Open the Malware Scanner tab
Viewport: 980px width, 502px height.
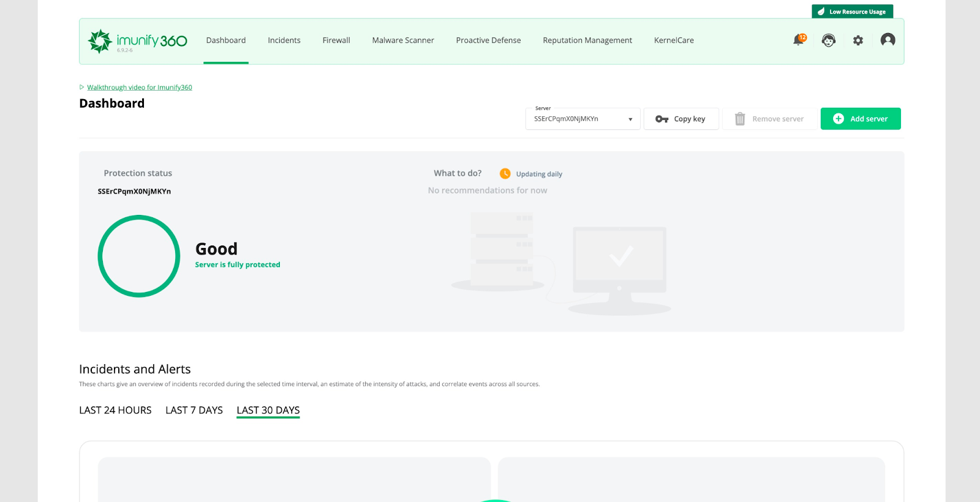pyautogui.click(x=403, y=40)
